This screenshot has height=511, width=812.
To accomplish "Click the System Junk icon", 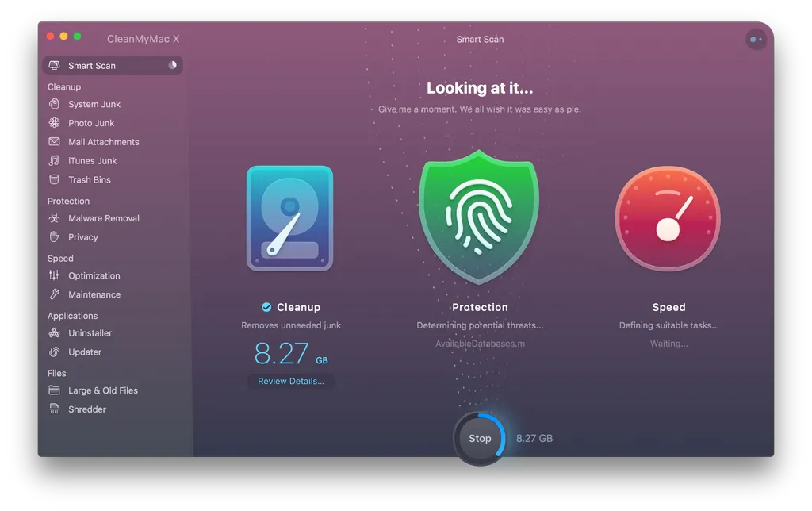I will pos(54,104).
